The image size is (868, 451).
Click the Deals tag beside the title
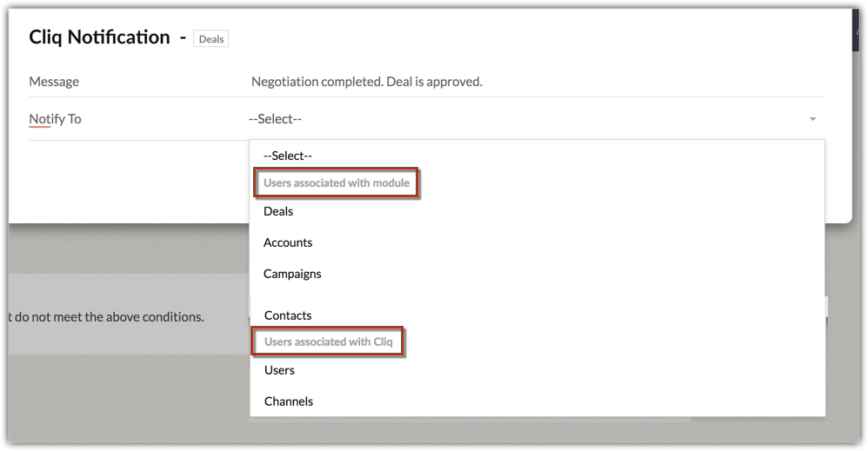coord(210,39)
